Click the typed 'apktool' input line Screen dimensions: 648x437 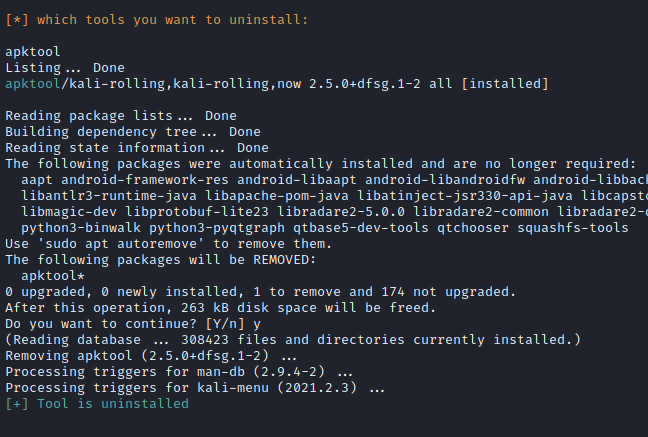(x=33, y=51)
